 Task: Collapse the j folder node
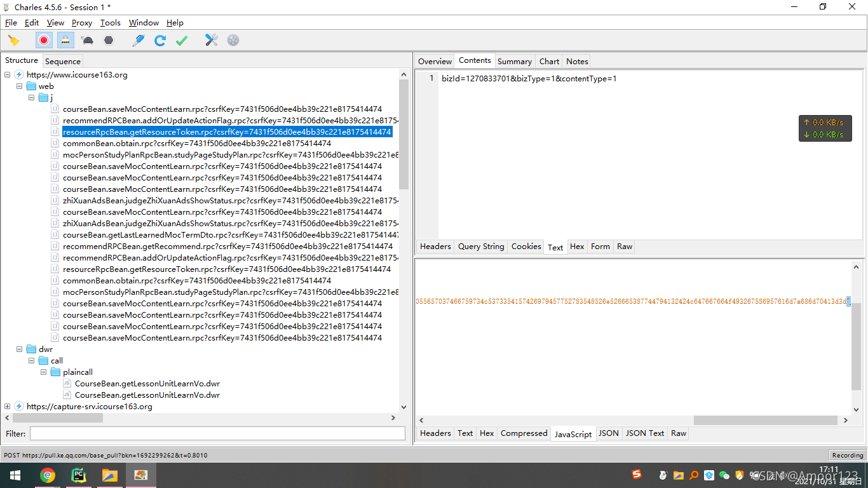coord(32,98)
